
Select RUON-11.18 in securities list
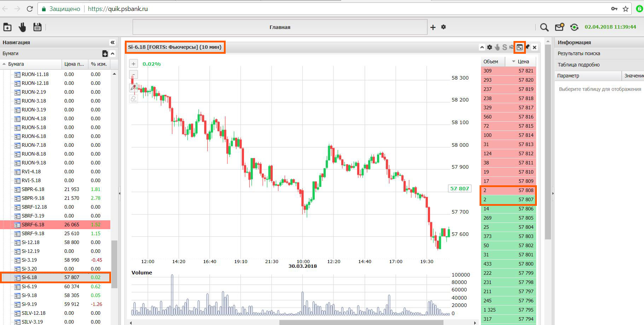[x=55, y=74]
